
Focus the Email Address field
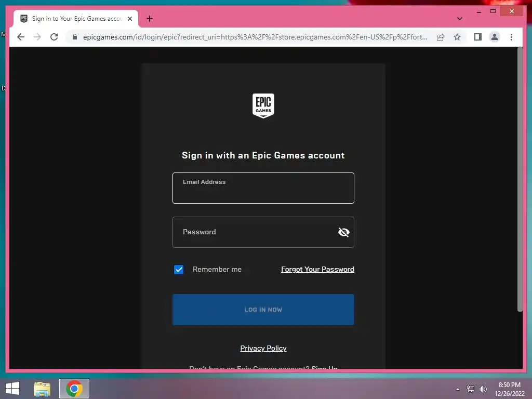263,188
